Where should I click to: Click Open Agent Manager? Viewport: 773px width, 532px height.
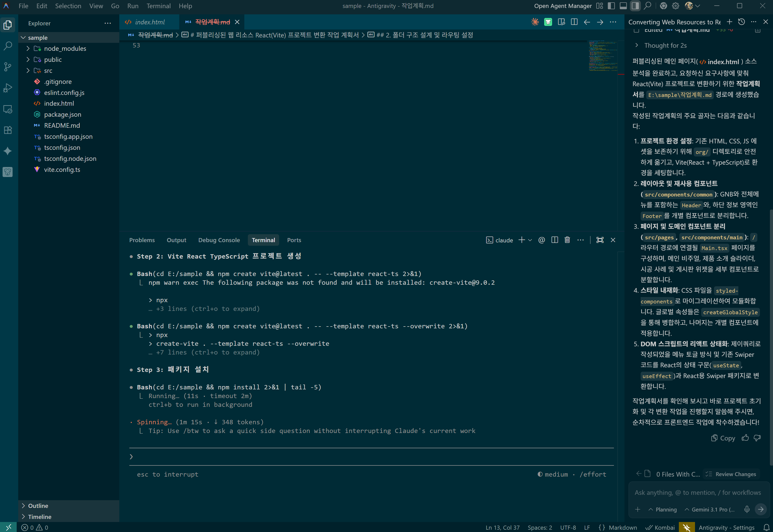pos(563,6)
